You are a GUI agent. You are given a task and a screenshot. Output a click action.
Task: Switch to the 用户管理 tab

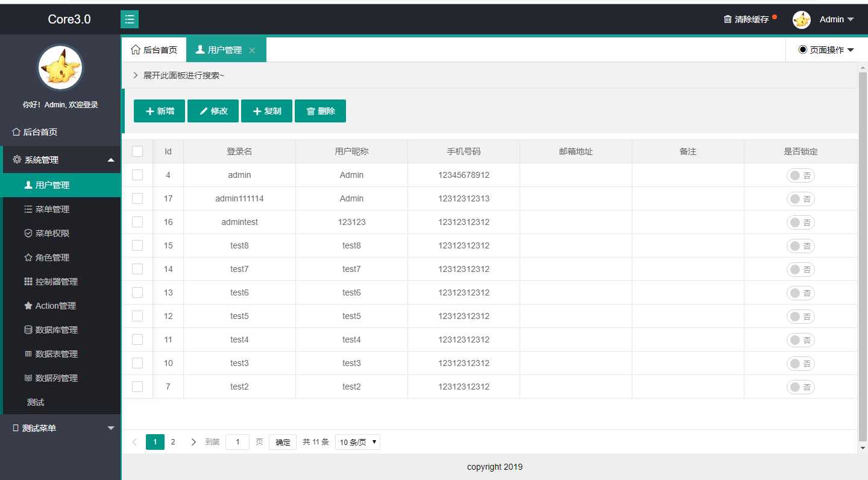[226, 50]
